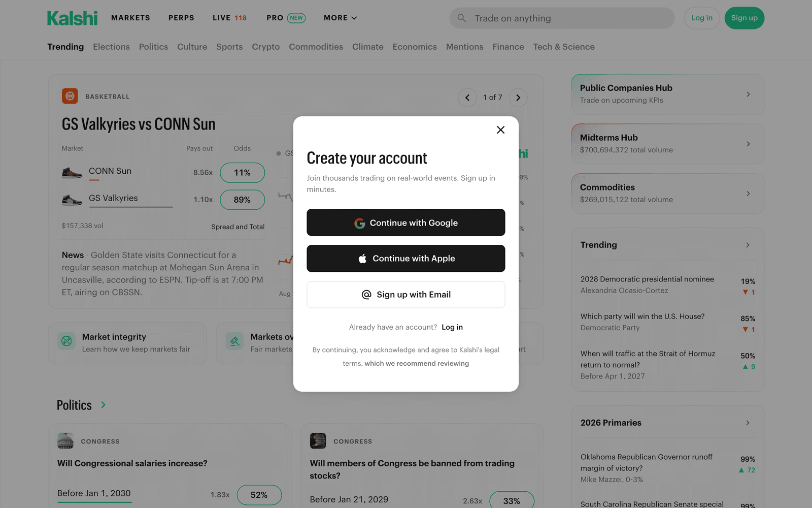Screen dimensions: 812x508
Task: Focus the Trade on anything search field
Action: [562, 18]
